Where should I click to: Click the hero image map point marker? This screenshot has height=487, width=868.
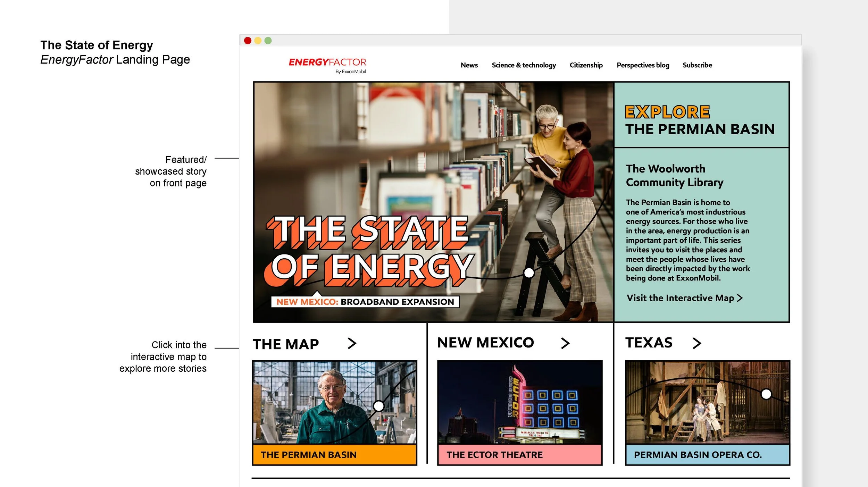pos(529,273)
